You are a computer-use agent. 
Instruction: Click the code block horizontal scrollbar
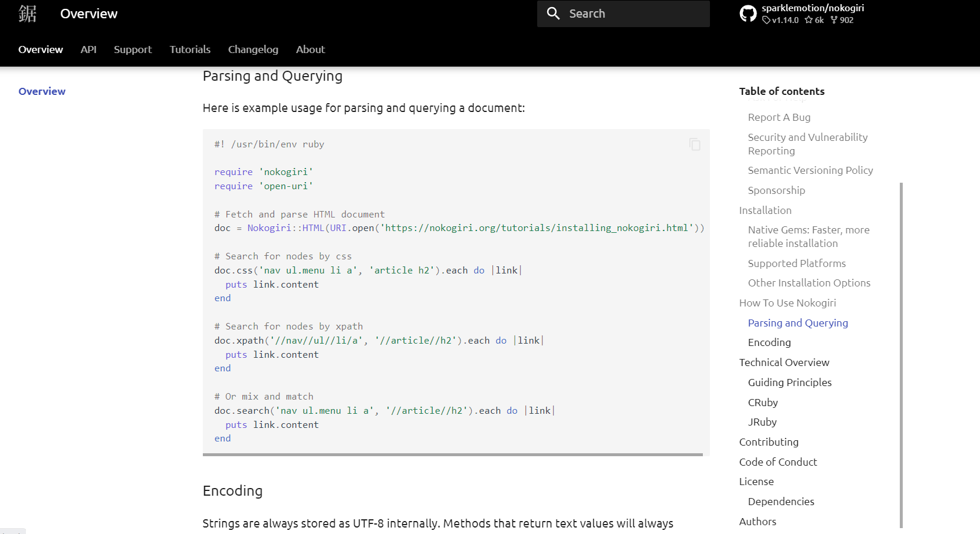453,454
